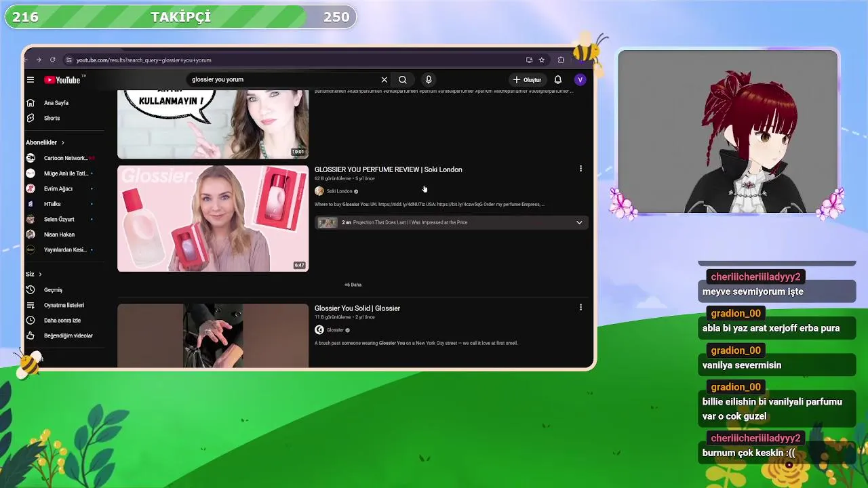The image size is (868, 488).
Task: Open Cartoon Network subscription channel
Action: [x=60, y=158]
